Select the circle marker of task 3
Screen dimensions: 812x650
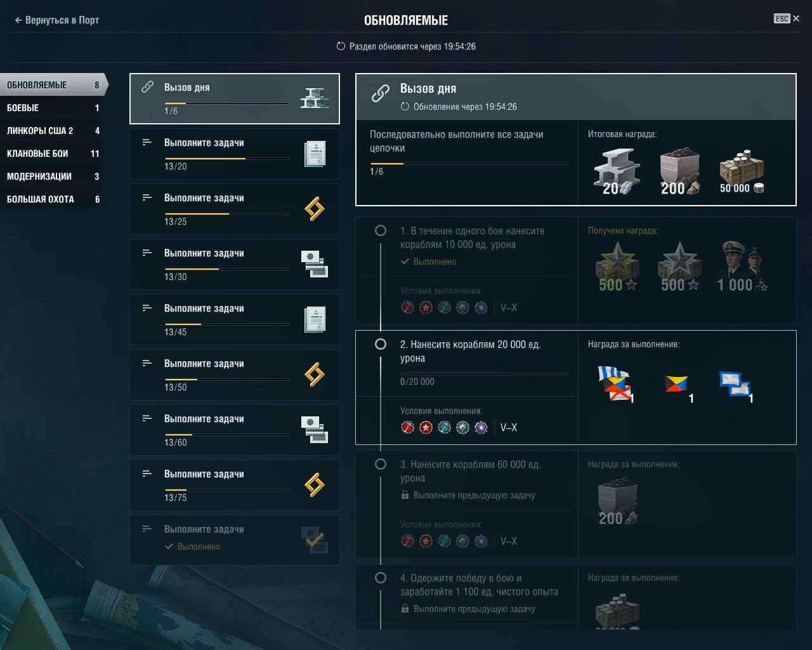pyautogui.click(x=381, y=464)
